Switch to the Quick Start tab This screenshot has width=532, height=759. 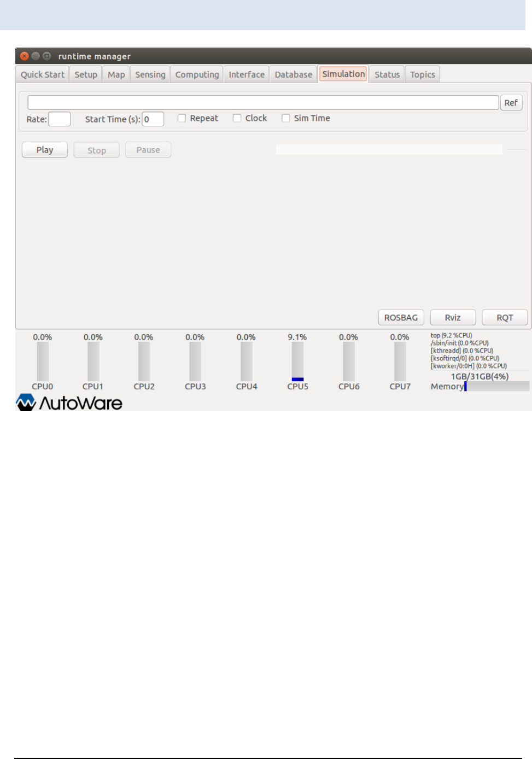click(x=43, y=74)
